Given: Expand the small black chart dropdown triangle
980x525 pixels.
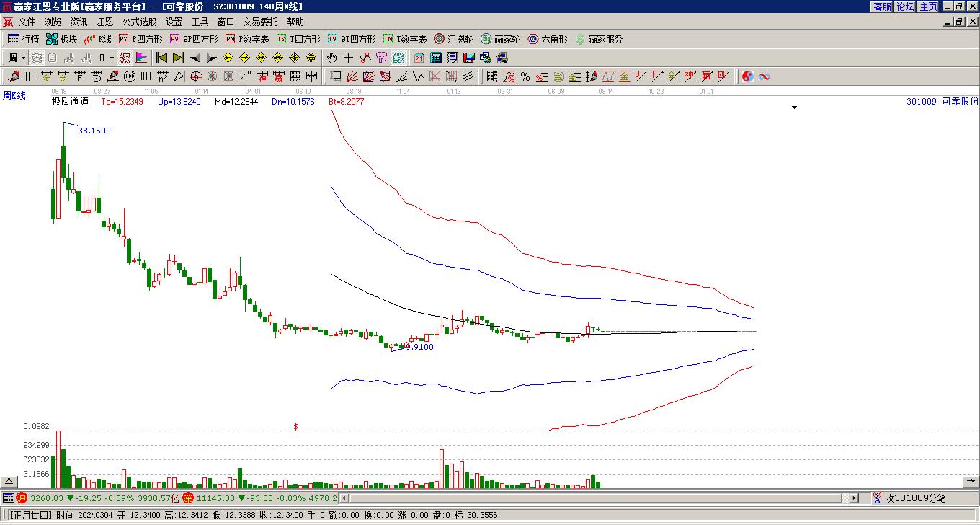Looking at the screenshot, I should 795,107.
